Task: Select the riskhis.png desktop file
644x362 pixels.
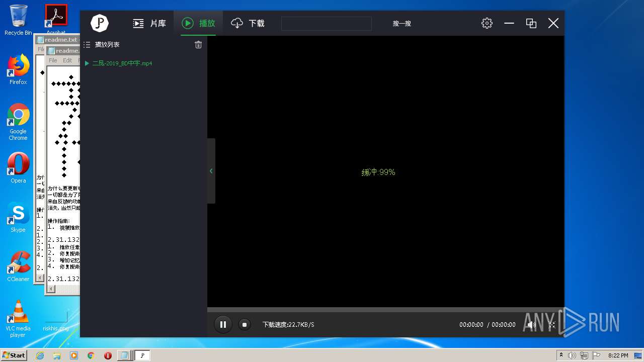Action: click(x=56, y=322)
